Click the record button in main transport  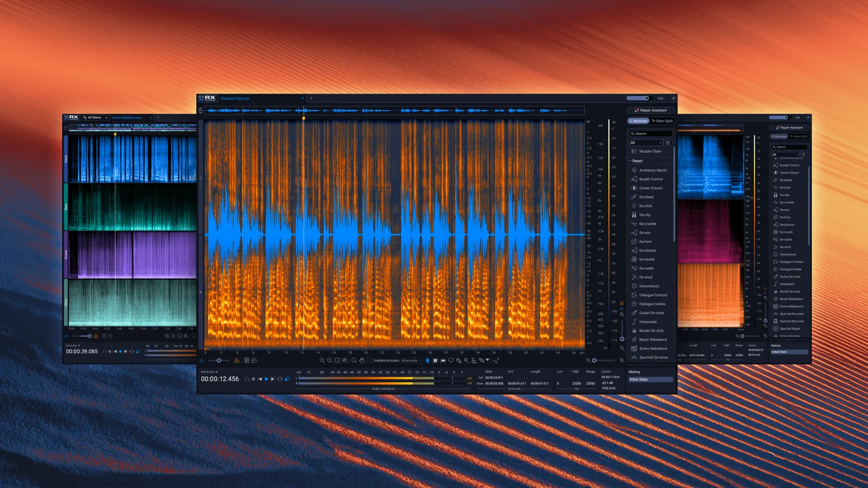tap(253, 379)
